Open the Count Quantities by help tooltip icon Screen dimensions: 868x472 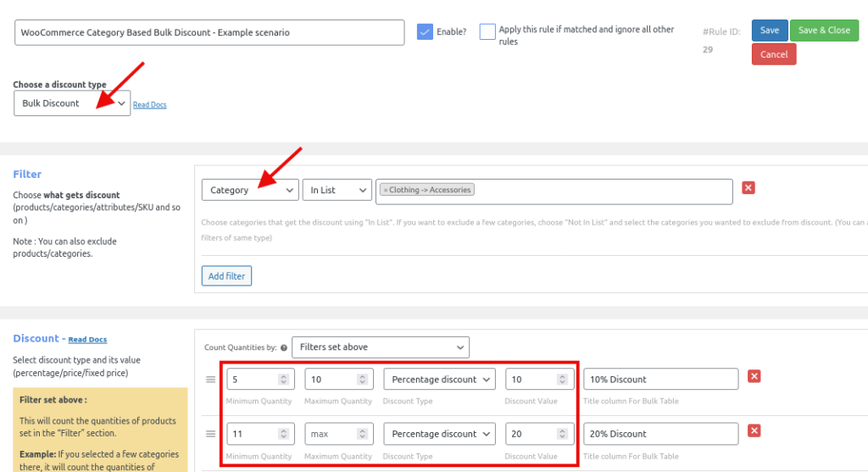[284, 347]
